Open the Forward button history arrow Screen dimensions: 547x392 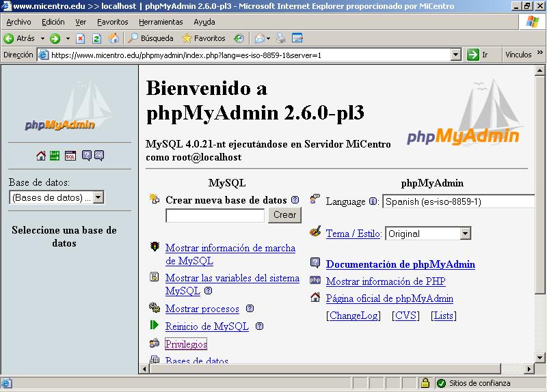(68, 38)
